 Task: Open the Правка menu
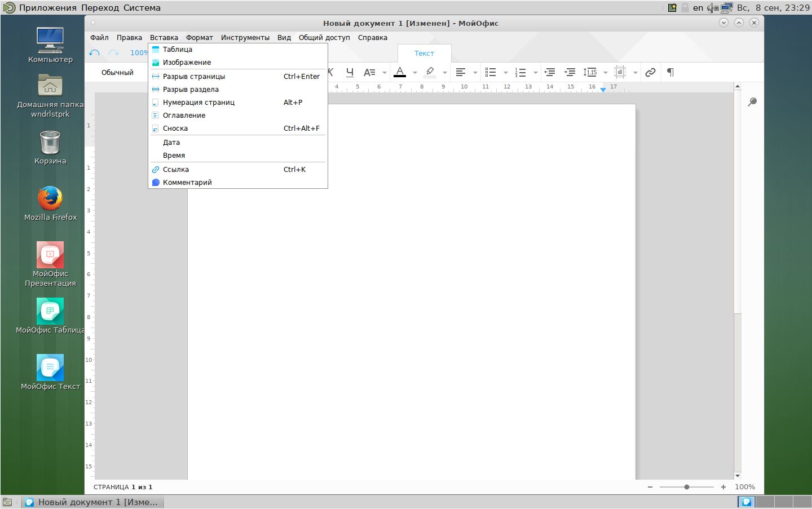coord(129,38)
